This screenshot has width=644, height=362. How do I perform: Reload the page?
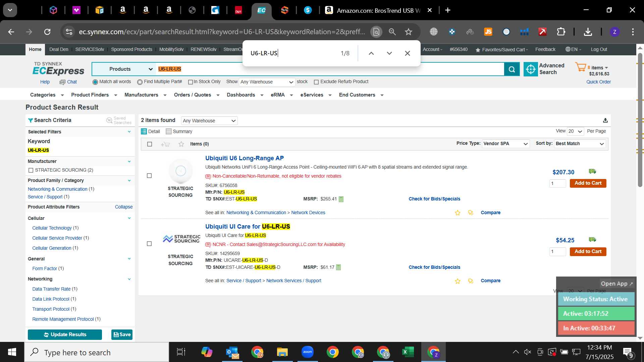(47, 32)
